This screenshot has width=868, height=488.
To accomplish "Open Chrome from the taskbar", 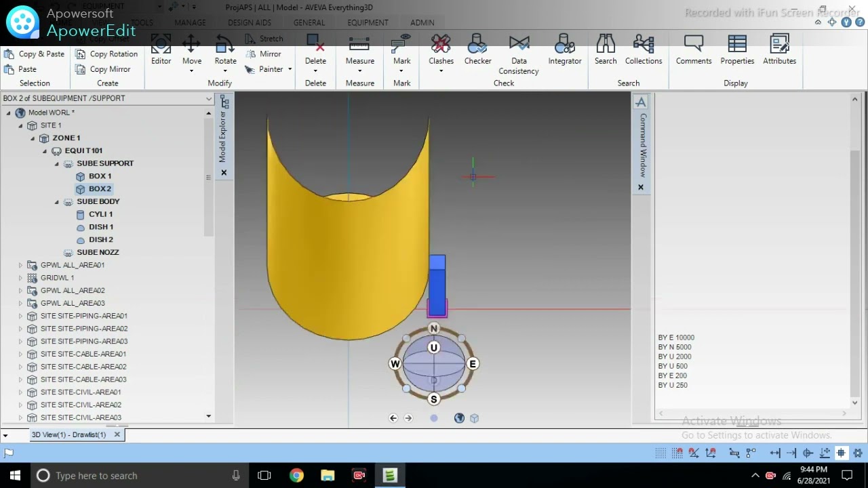I will pyautogui.click(x=296, y=475).
